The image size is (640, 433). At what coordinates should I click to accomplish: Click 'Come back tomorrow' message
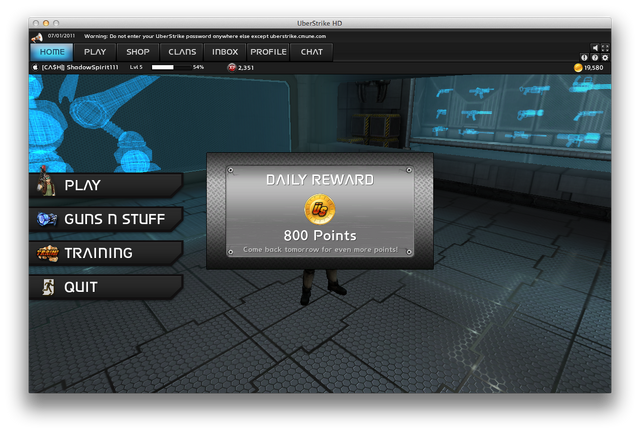[320, 249]
